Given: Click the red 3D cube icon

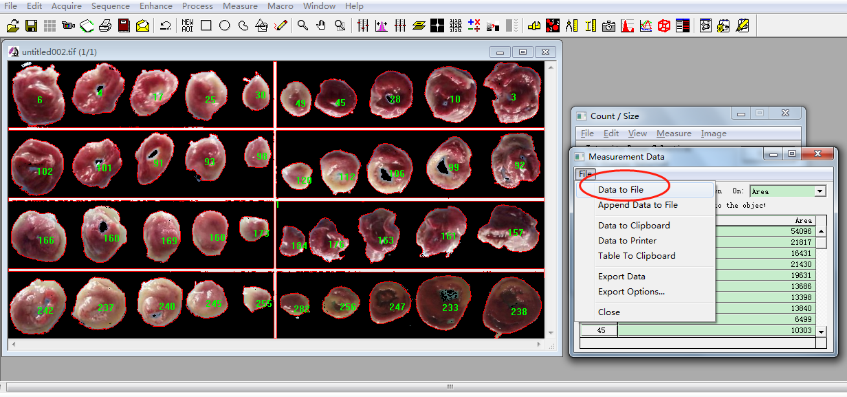Looking at the screenshot, I should point(664,25).
